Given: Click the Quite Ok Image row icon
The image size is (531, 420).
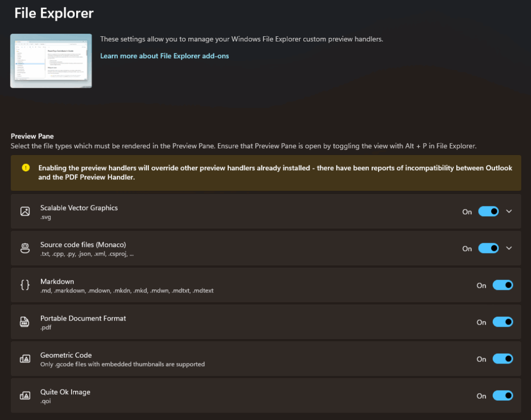Looking at the screenshot, I should (x=25, y=396).
